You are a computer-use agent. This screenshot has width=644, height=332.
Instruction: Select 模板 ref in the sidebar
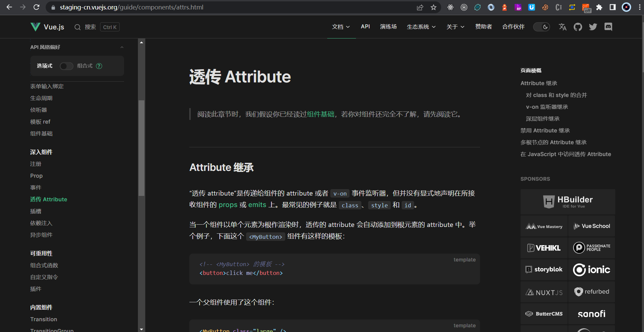click(40, 122)
